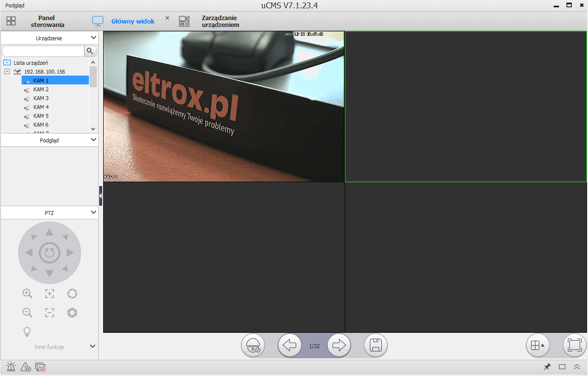Close the Główny widok tab
Image resolution: width=588 pixels, height=376 pixels.
click(x=167, y=18)
